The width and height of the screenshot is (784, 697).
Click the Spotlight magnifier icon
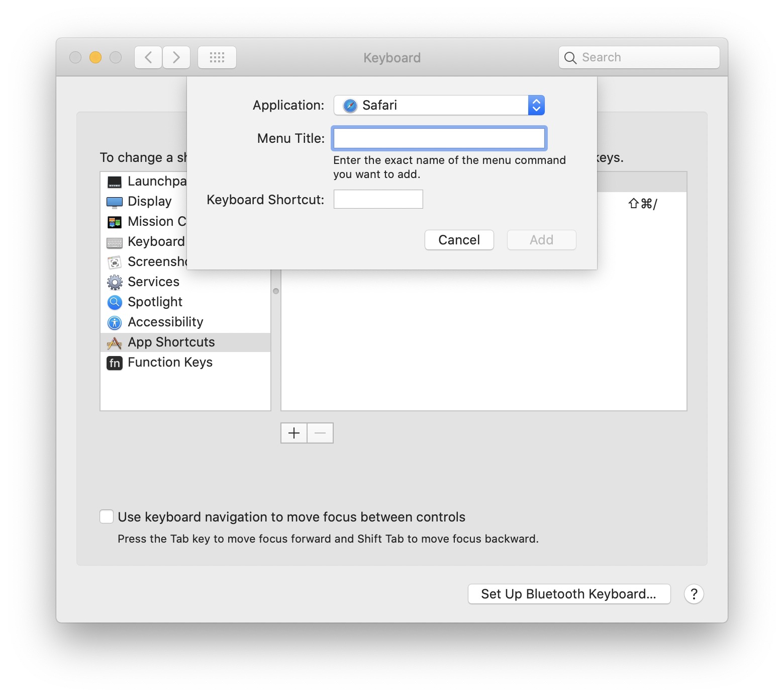click(115, 302)
